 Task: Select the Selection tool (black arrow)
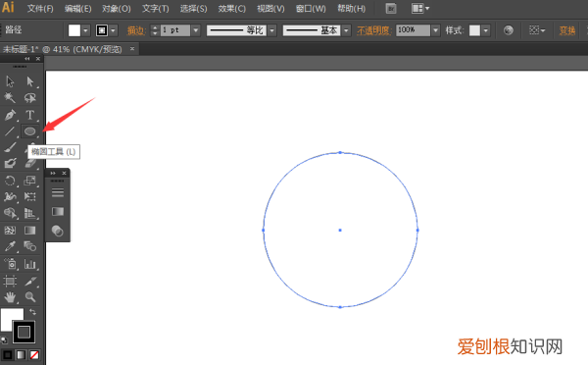click(x=10, y=81)
